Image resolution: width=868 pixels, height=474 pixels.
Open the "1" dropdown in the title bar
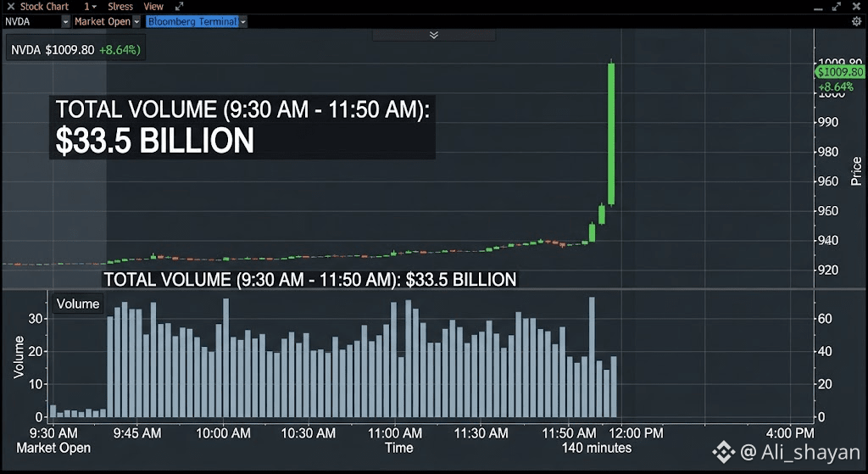(90, 7)
